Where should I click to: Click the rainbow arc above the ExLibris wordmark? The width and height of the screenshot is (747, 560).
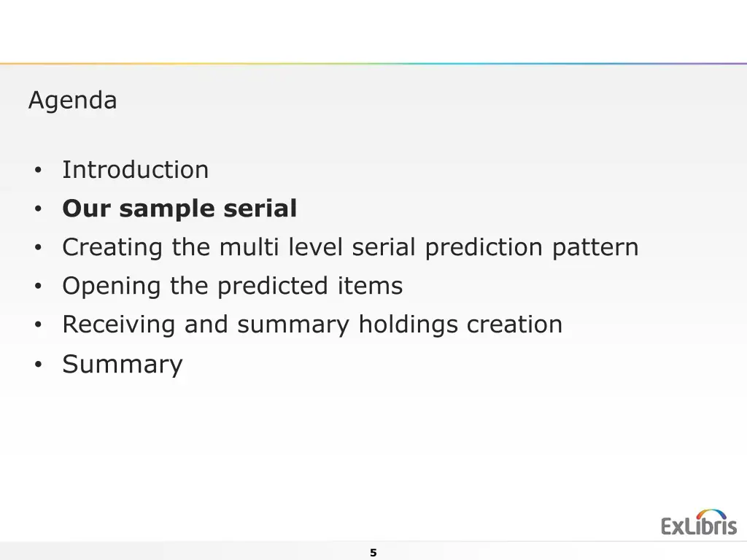[x=711, y=514]
